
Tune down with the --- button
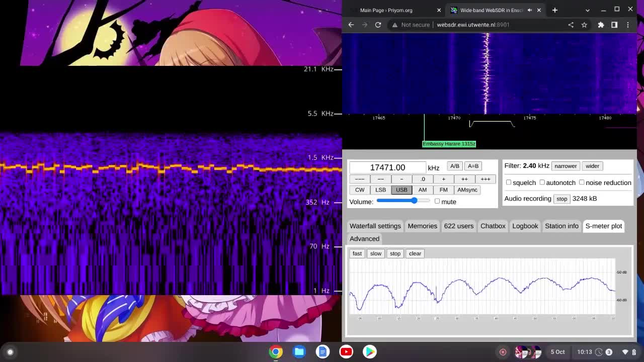(x=360, y=179)
